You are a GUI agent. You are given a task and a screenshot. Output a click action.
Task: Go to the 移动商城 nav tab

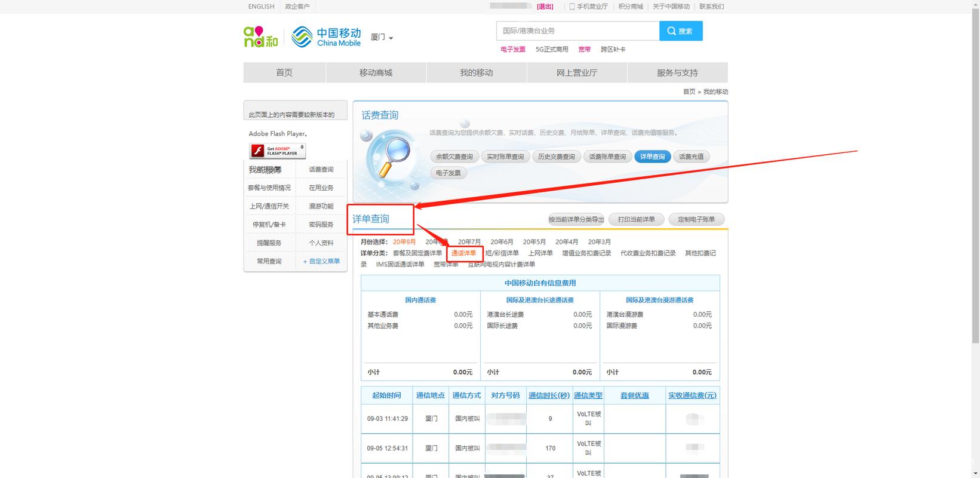(376, 72)
